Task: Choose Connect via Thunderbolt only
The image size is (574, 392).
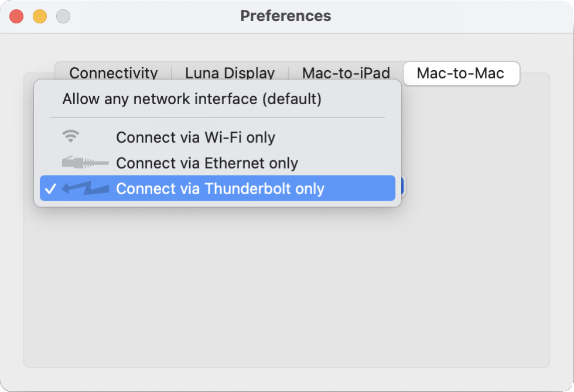Action: pyautogui.click(x=220, y=188)
